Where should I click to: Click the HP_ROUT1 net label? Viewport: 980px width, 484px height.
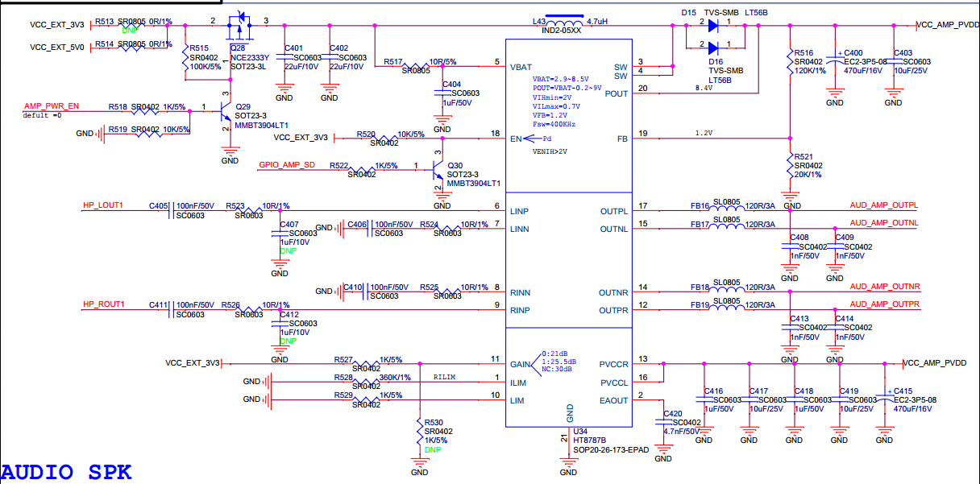[103, 304]
